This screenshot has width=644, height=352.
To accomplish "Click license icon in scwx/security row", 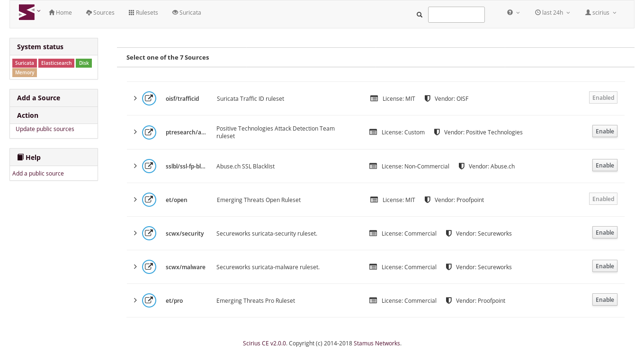I will [373, 233].
